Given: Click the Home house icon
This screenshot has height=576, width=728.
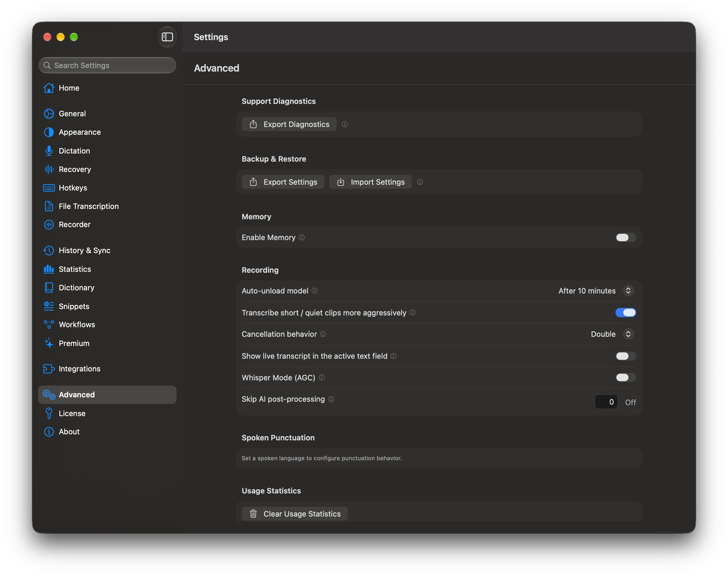Looking at the screenshot, I should click(x=49, y=88).
